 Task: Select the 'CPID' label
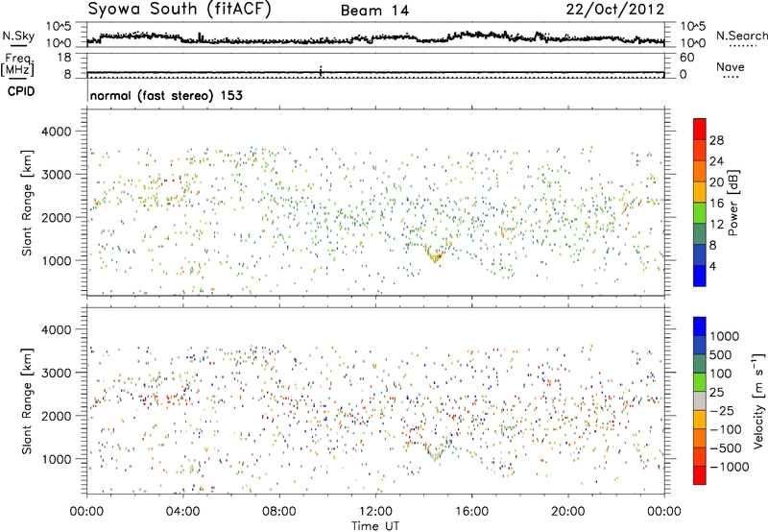(21, 91)
